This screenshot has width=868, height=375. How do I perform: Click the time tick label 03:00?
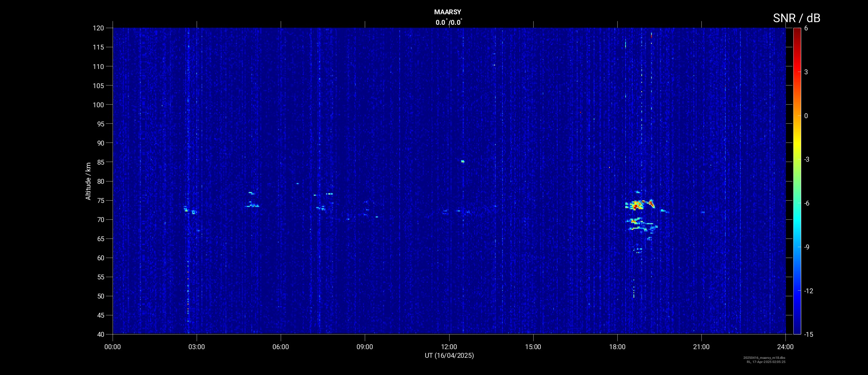click(x=197, y=347)
